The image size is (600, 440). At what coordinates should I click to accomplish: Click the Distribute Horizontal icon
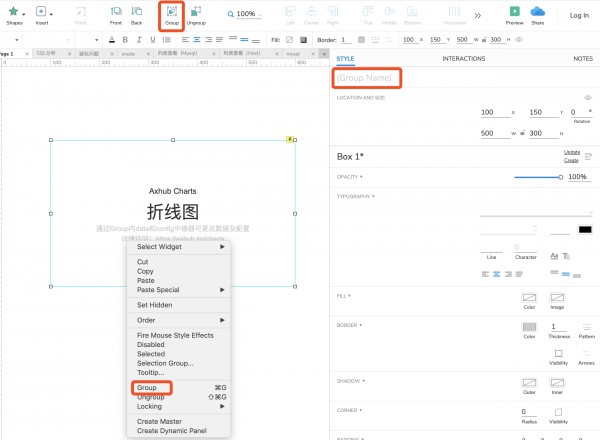pyautogui.click(x=454, y=11)
